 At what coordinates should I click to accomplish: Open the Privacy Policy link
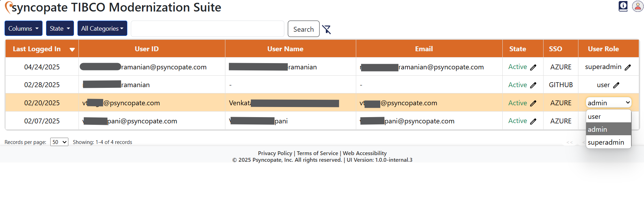(x=275, y=153)
